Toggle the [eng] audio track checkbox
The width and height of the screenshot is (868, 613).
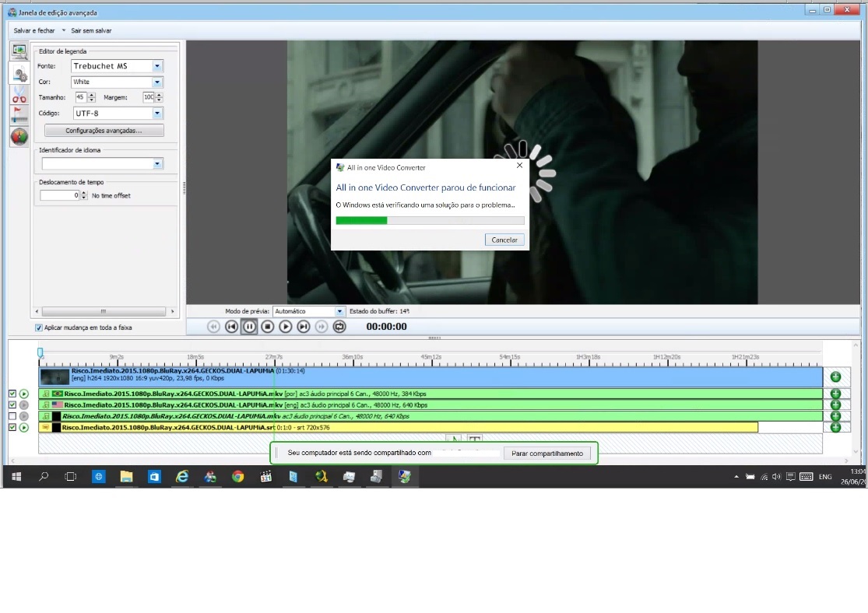click(12, 405)
